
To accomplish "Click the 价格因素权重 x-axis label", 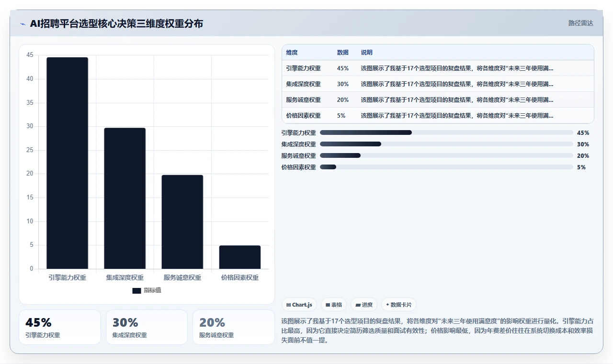I will tap(240, 277).
